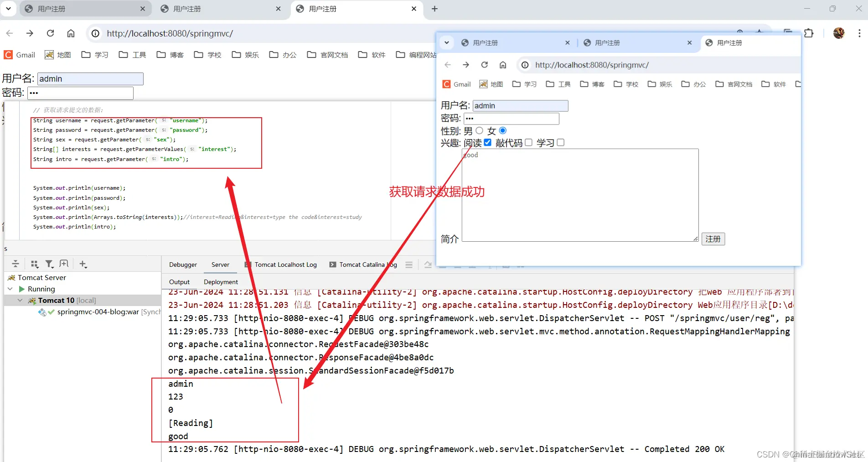Open the 工具 bookmark folder in the large browser
Image resolution: width=868 pixels, height=462 pixels.
[133, 55]
